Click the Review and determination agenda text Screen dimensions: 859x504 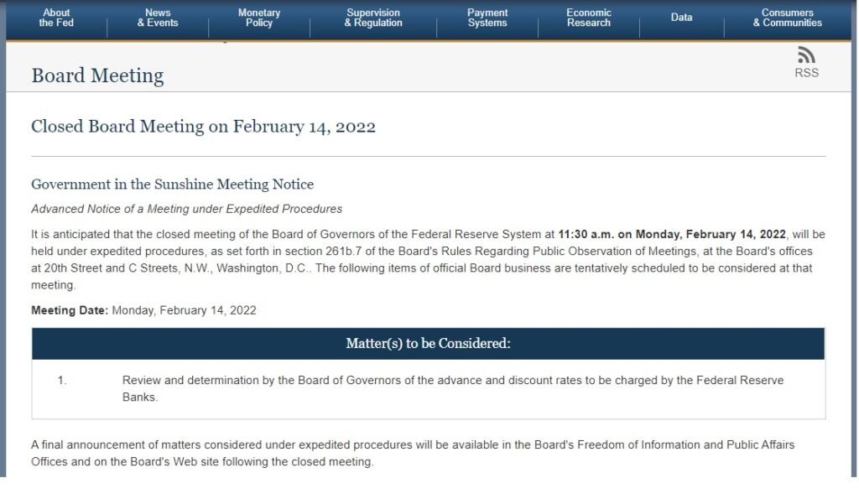click(x=452, y=388)
